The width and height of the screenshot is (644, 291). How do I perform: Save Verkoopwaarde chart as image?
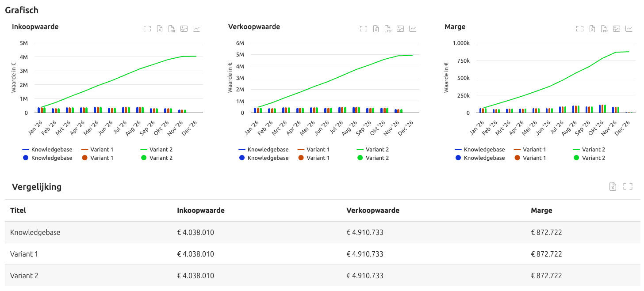[400, 29]
